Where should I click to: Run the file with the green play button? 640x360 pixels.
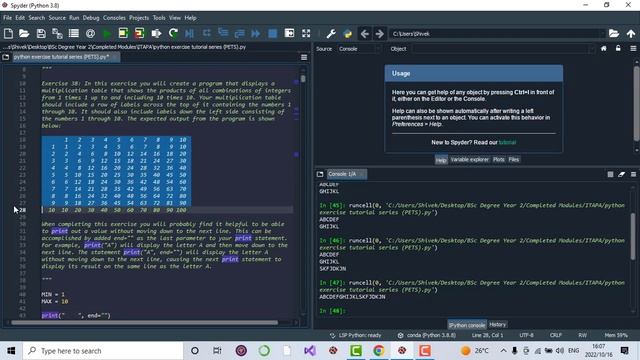tap(107, 33)
